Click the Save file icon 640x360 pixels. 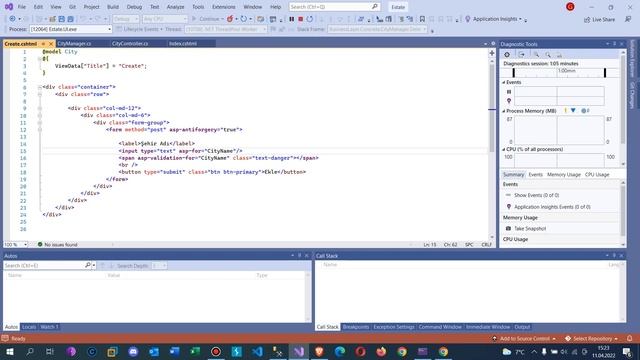pos(61,19)
